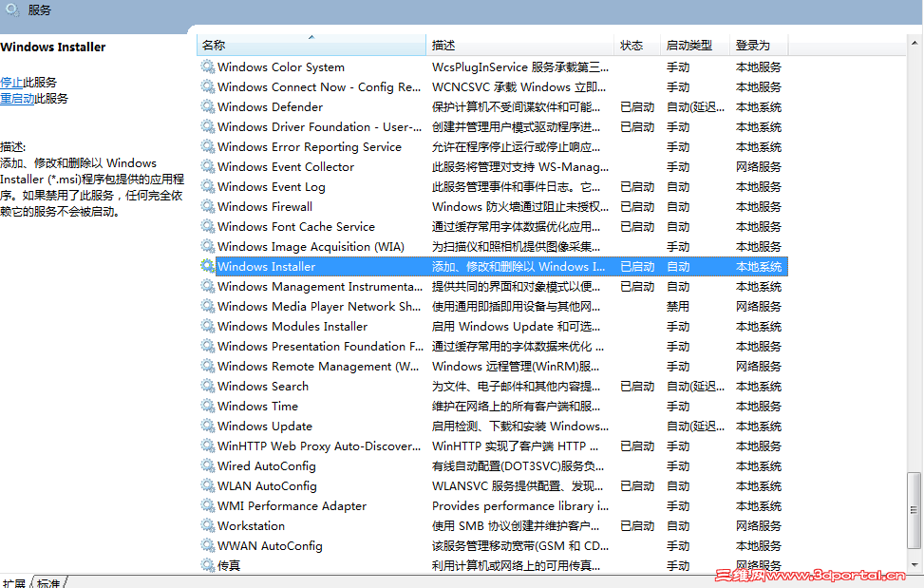
Task: Switch to the 扩展 tab
Action: [15, 583]
